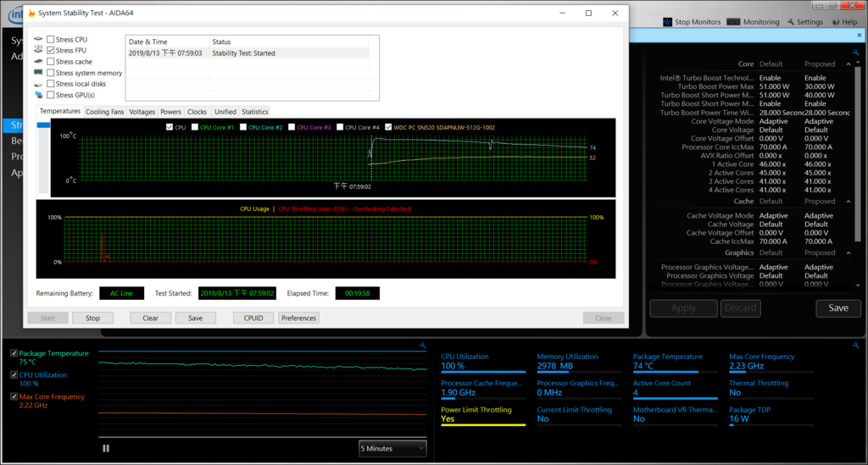Open the Preferences button
868x465 pixels.
point(298,318)
